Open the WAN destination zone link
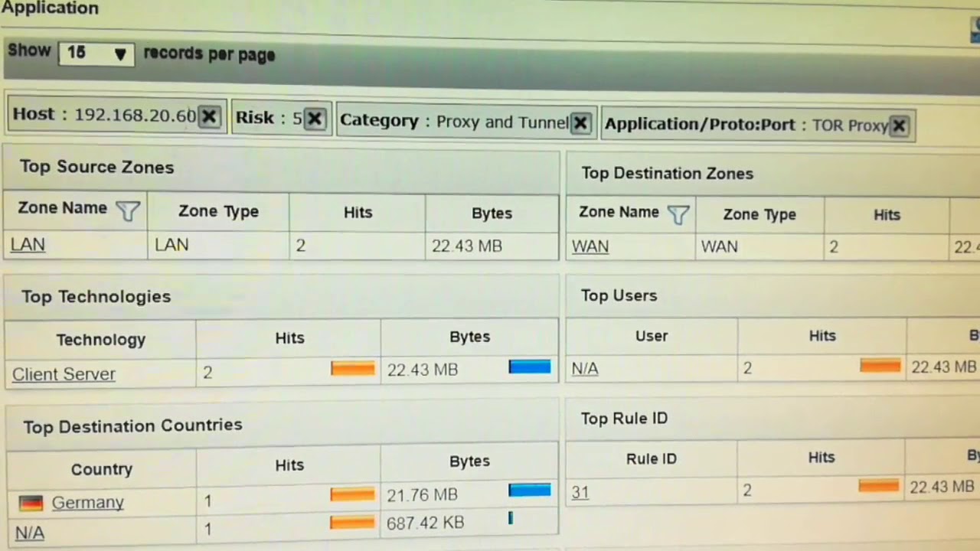Screen dimensions: 980x551 590,246
